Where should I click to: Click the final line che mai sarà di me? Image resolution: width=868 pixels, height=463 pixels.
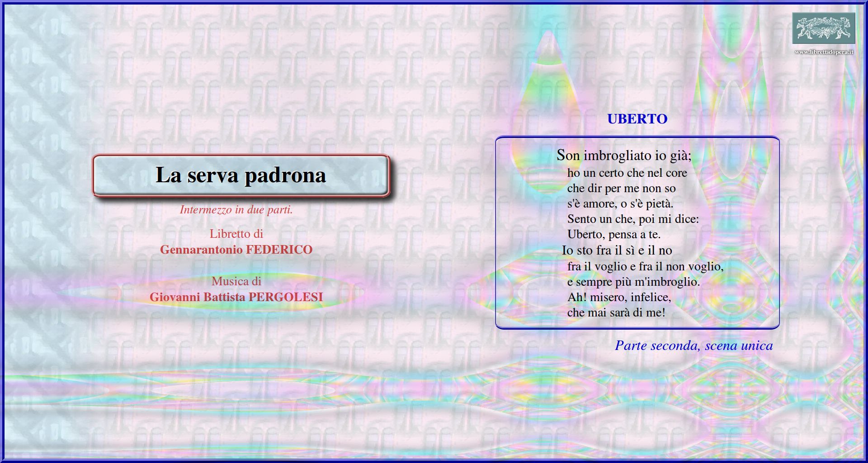click(x=616, y=312)
